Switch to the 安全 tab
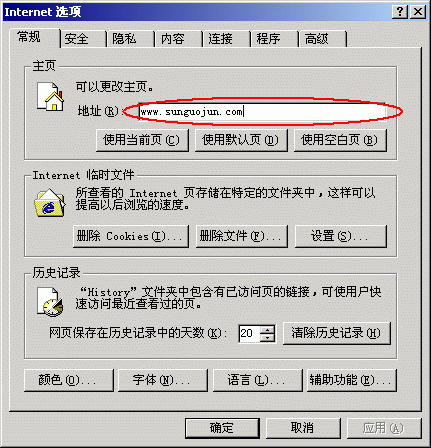Screen dimensions: 431x448 [x=77, y=39]
